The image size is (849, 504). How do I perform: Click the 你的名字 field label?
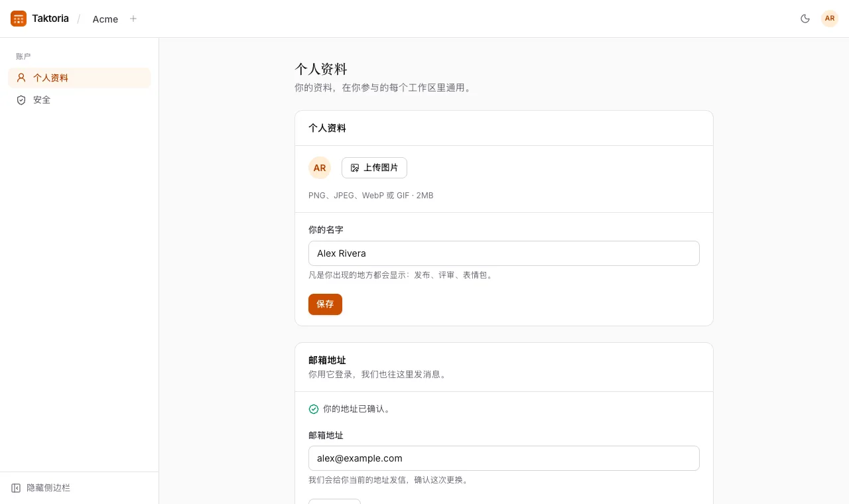point(326,229)
